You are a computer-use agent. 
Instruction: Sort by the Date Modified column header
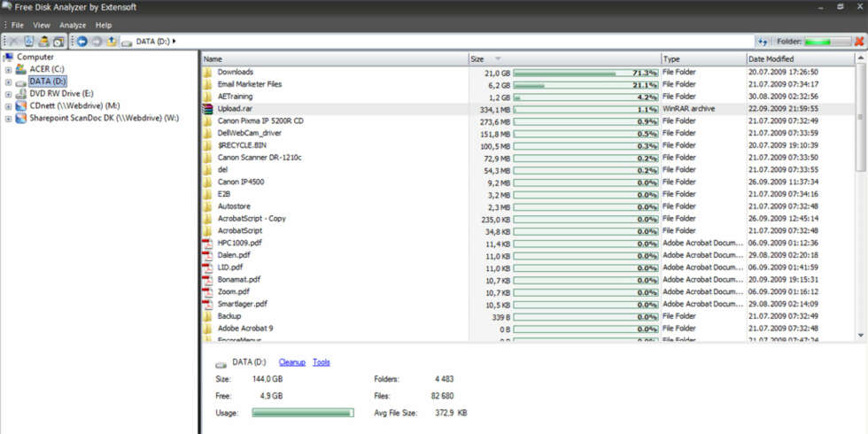[801, 58]
